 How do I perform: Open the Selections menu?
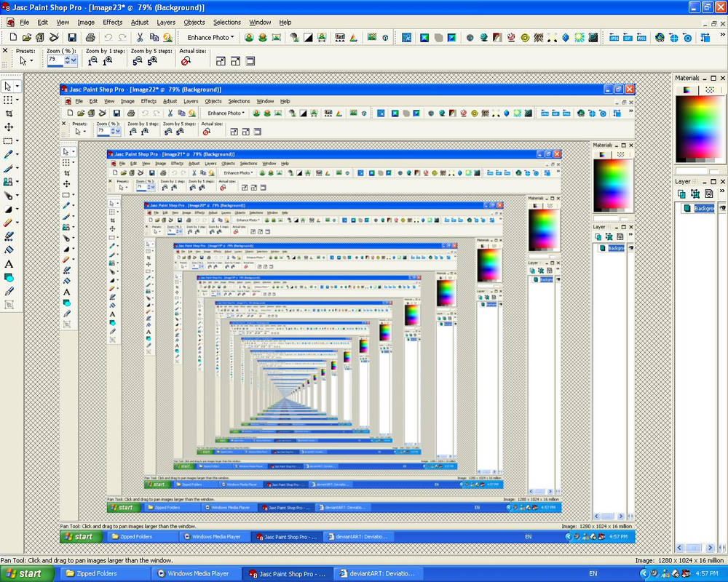[x=227, y=23]
